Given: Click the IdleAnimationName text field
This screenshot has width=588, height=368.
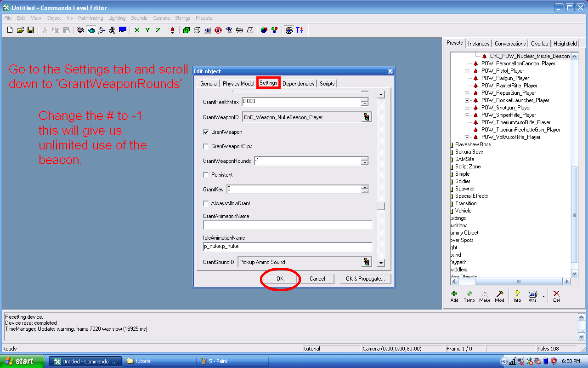Looking at the screenshot, I should [287, 247].
